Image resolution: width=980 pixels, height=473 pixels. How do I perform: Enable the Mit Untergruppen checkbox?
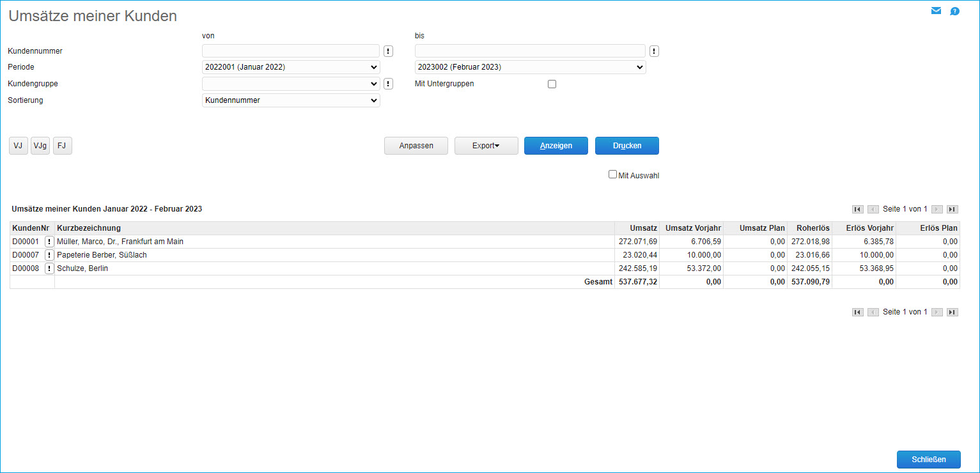tap(552, 84)
